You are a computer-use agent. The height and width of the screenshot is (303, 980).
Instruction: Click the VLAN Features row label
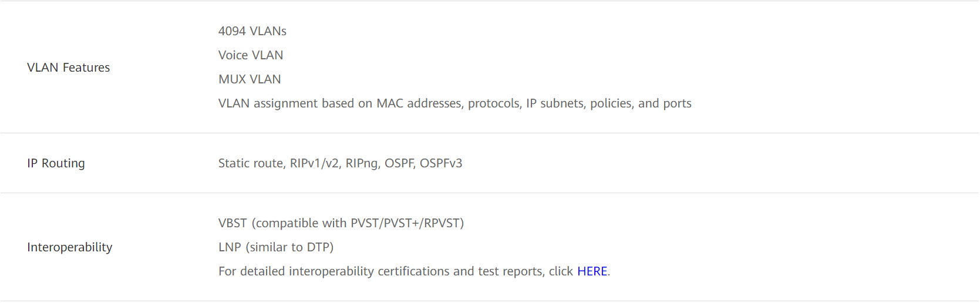click(x=68, y=68)
